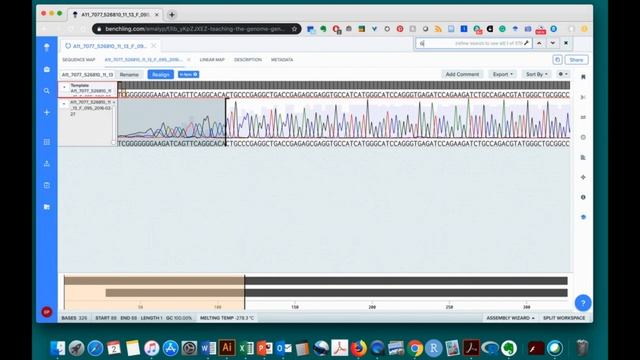The height and width of the screenshot is (360, 640).
Task: Launch Adobe Illustrator from the Dock
Action: (227, 348)
